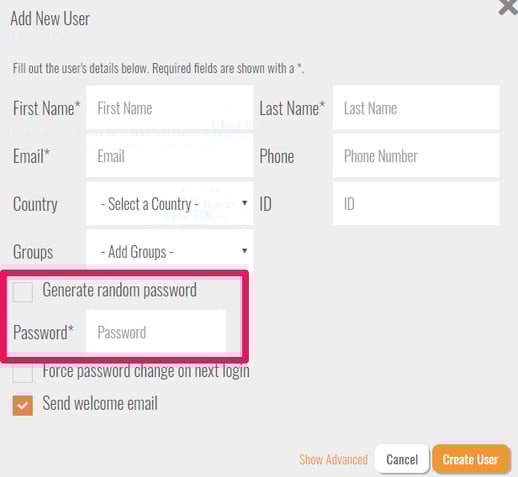Click the Generate random password label

point(119,290)
